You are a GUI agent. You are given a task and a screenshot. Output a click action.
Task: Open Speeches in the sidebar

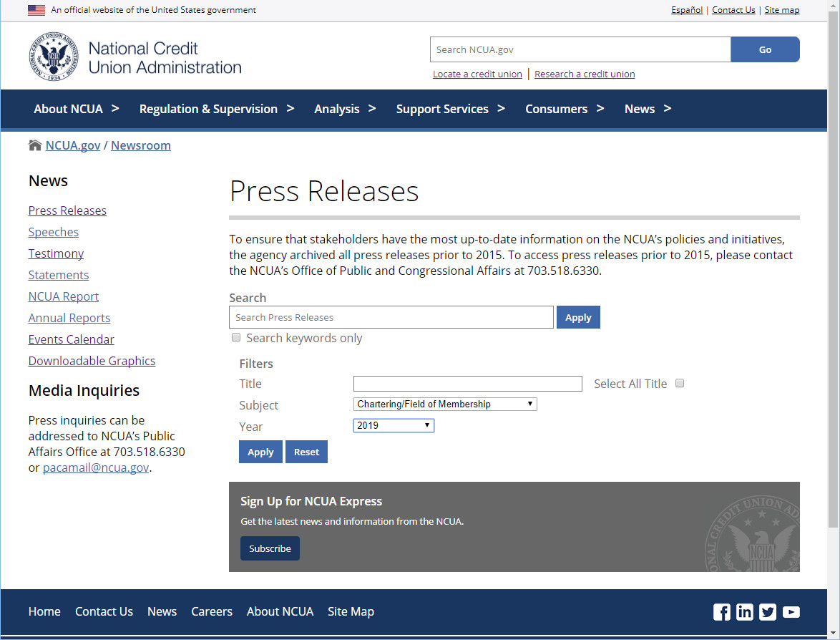click(x=54, y=232)
